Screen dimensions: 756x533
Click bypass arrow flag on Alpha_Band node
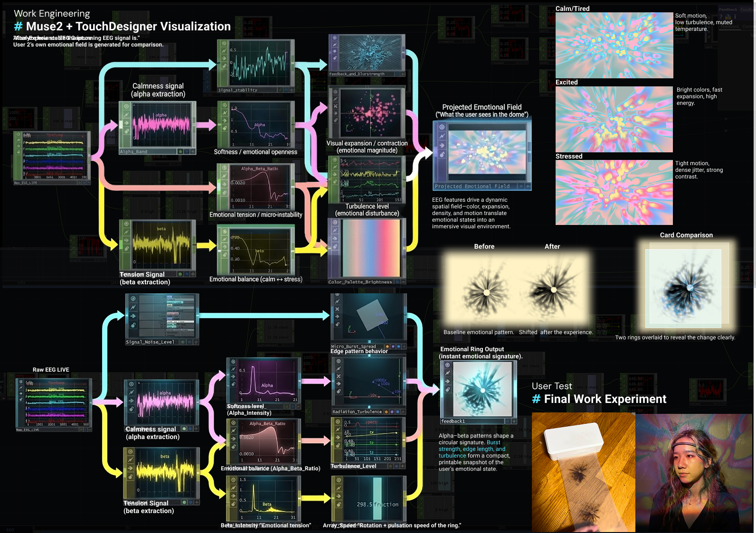coord(126,123)
